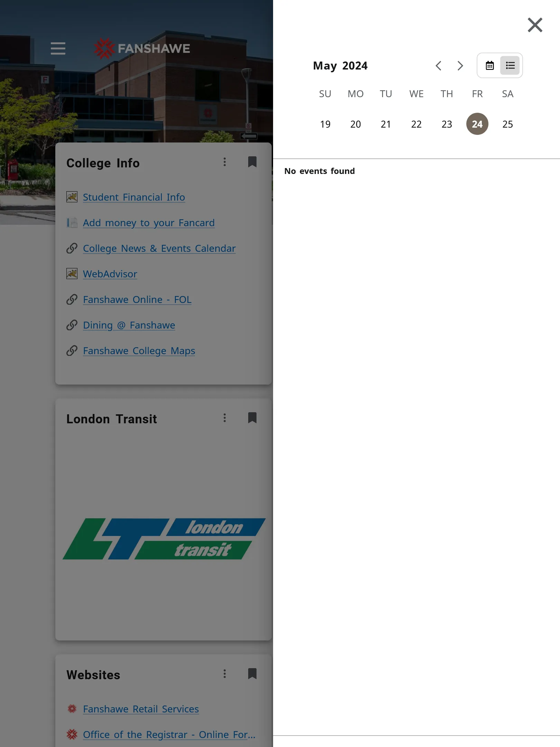560x747 pixels.
Task: Click chain icon beside Fanshawe Online
Action: pyautogui.click(x=72, y=299)
